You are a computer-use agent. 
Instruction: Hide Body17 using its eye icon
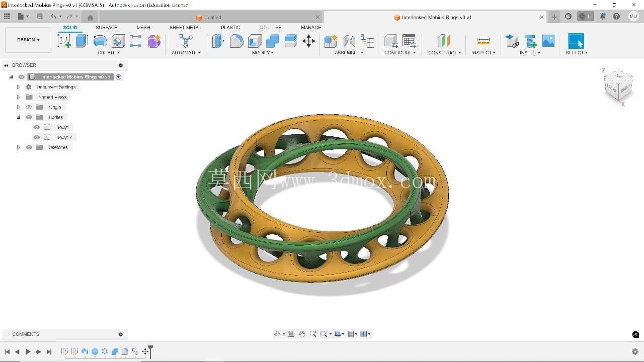pyautogui.click(x=37, y=137)
